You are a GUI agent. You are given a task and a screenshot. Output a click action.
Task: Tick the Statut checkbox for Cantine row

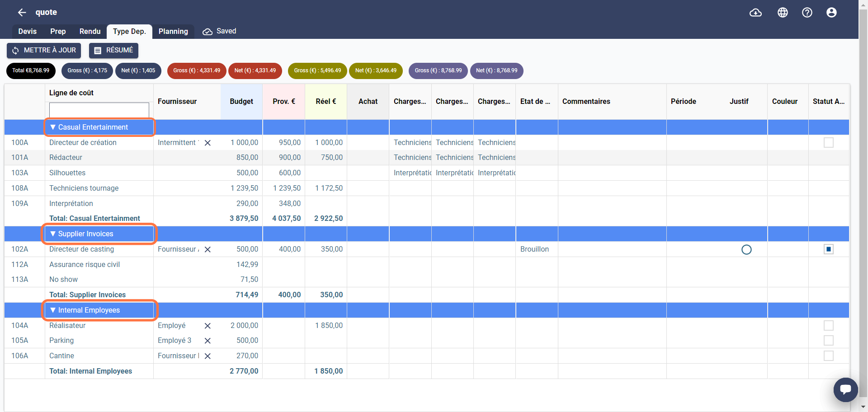pyautogui.click(x=829, y=356)
